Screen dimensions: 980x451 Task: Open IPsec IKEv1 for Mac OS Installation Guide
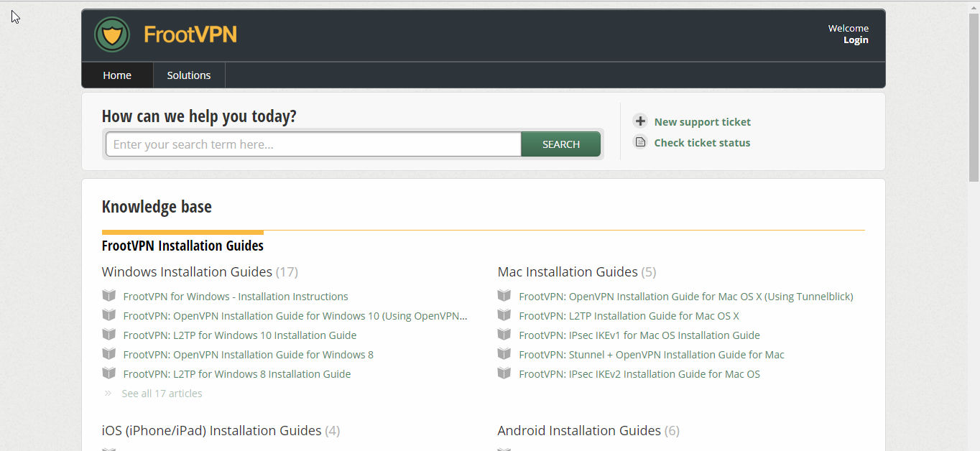639,335
